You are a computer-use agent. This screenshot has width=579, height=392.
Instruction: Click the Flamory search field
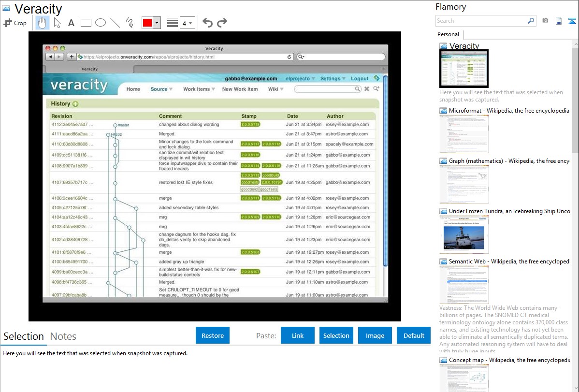coord(481,21)
